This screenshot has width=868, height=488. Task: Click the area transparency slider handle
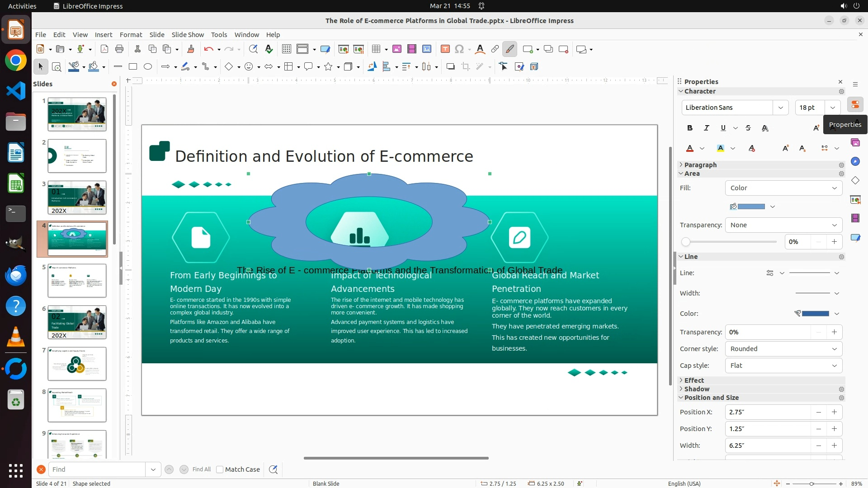(686, 242)
